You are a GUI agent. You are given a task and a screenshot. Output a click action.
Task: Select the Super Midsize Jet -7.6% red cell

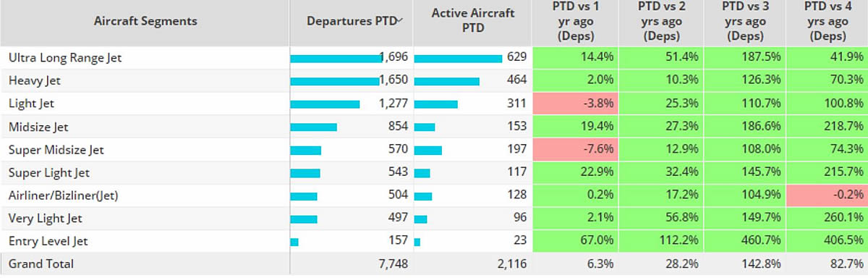(x=575, y=150)
